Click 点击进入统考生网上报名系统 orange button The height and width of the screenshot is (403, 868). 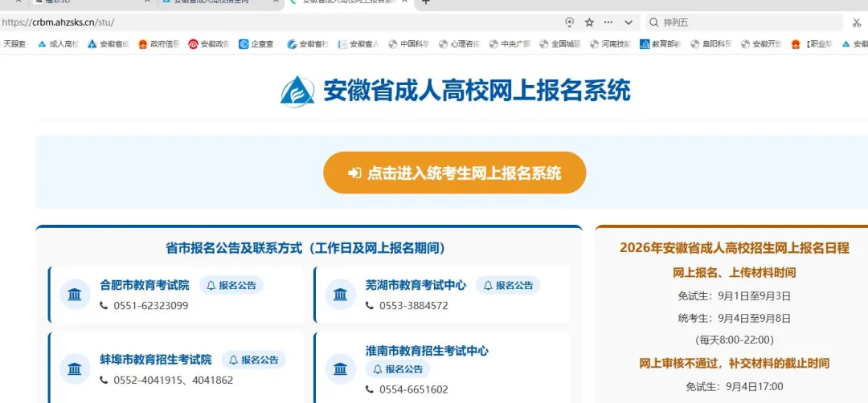[x=454, y=173]
